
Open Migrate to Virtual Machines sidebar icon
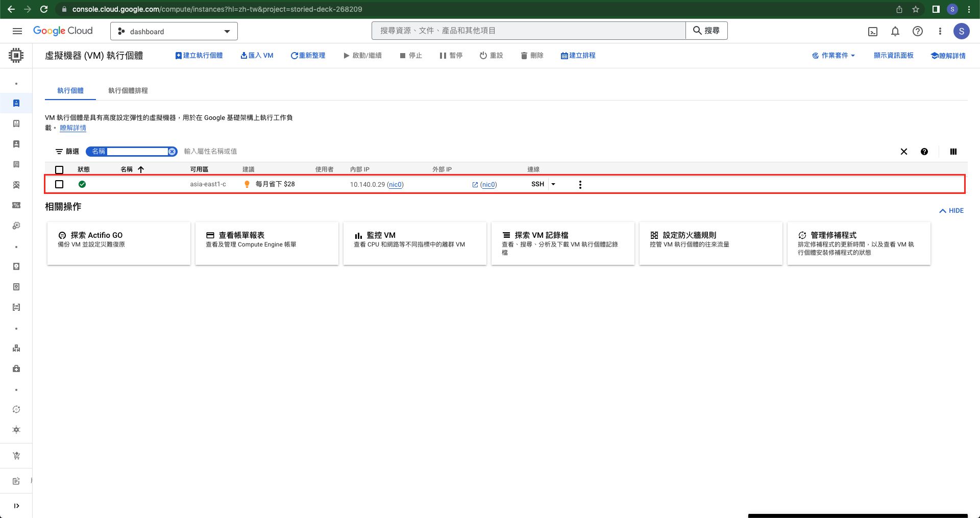[x=16, y=226]
